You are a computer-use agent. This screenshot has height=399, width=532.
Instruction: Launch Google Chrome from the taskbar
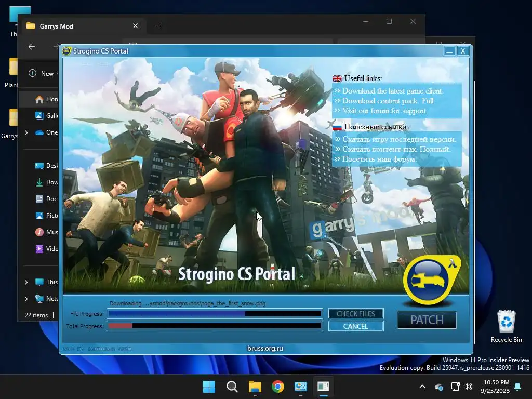tap(278, 387)
